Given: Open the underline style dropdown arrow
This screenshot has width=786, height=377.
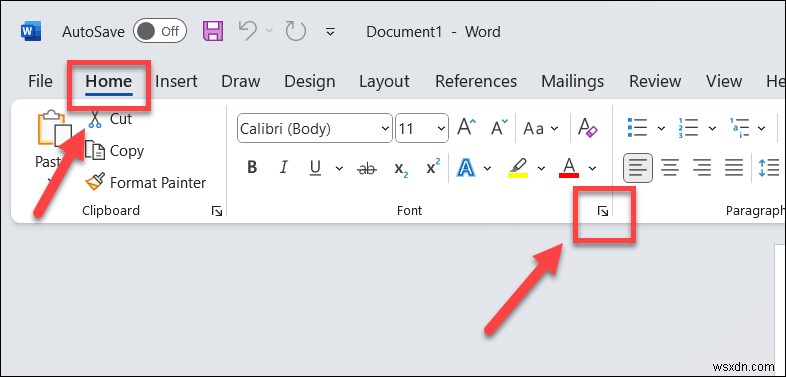Looking at the screenshot, I should tap(339, 168).
